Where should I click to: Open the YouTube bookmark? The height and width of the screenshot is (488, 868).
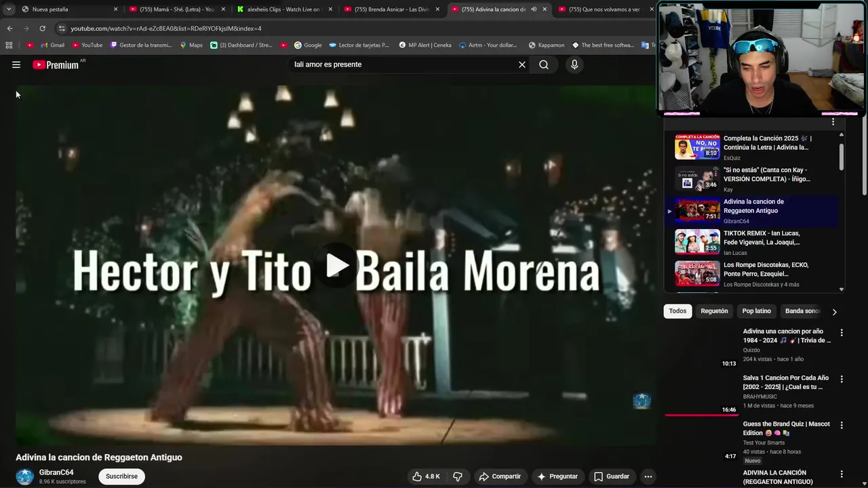[x=87, y=45]
